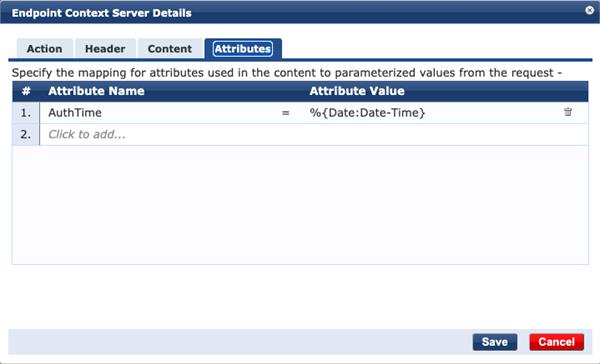
Task: Close the Endpoint Context Server Details dialog
Action: coord(590,10)
